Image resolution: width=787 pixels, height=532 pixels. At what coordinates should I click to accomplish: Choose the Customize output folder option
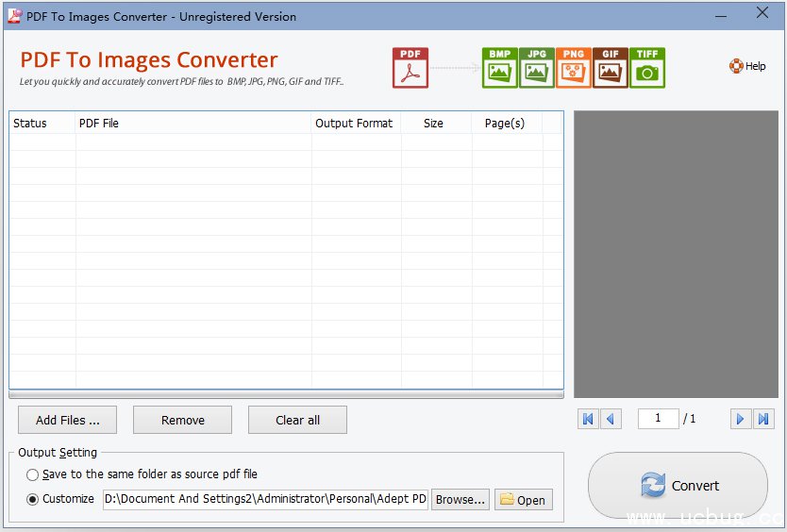[x=33, y=499]
